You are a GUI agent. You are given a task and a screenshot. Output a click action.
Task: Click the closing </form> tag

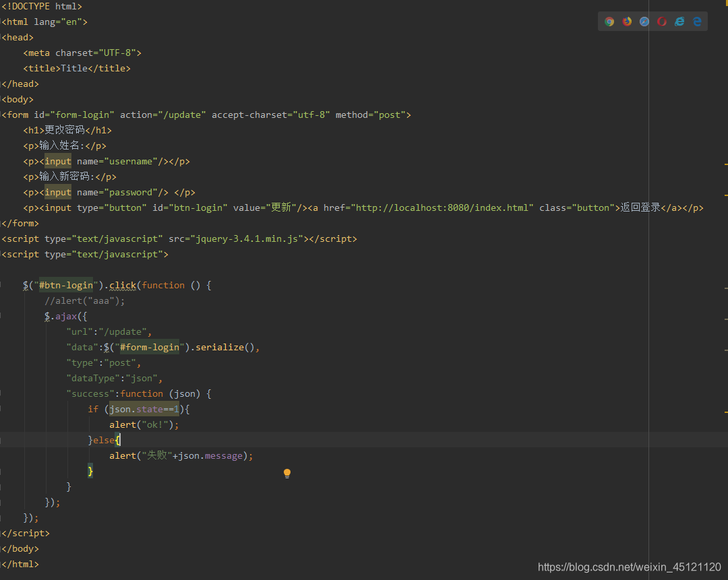tap(20, 223)
